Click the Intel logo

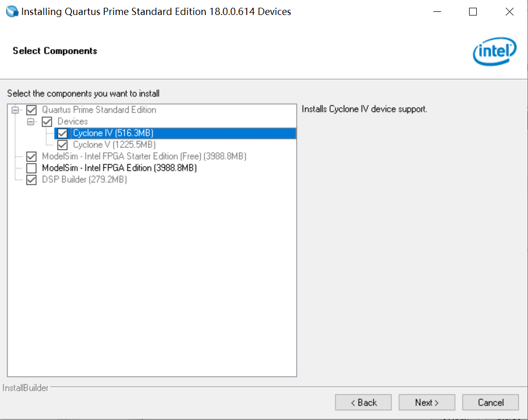tap(494, 52)
